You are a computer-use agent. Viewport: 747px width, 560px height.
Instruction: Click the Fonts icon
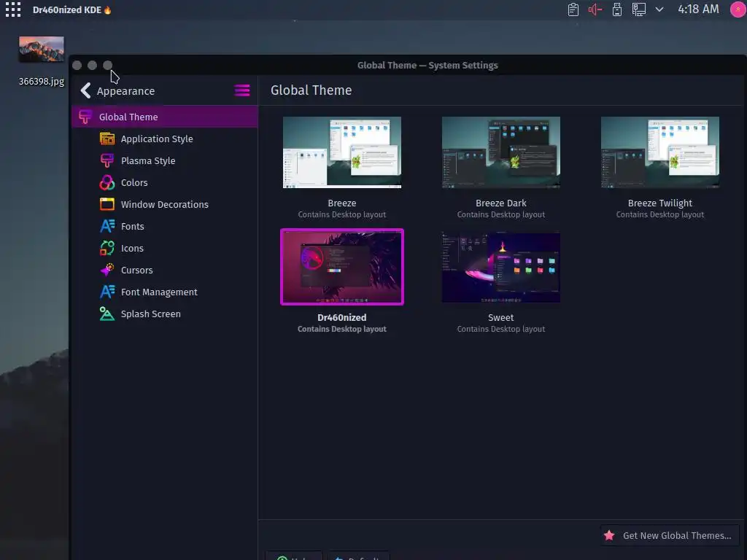click(x=107, y=226)
